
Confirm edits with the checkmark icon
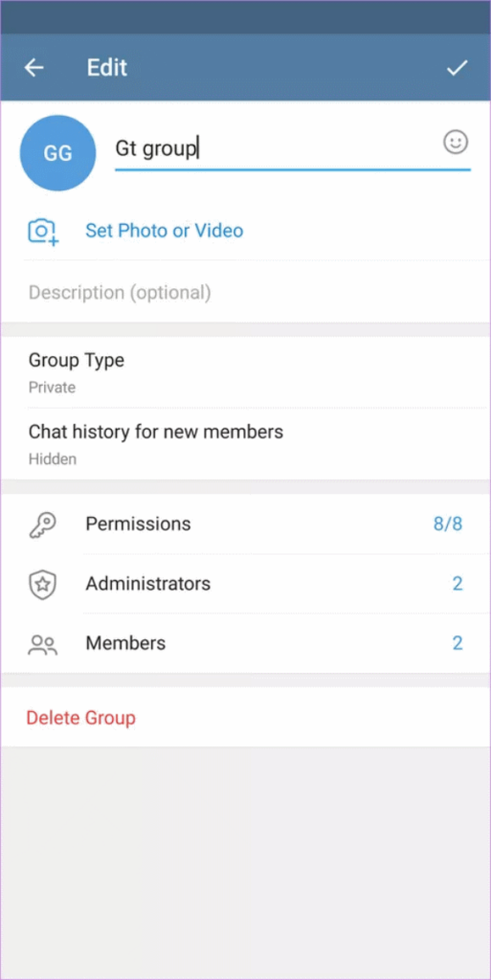click(x=458, y=68)
